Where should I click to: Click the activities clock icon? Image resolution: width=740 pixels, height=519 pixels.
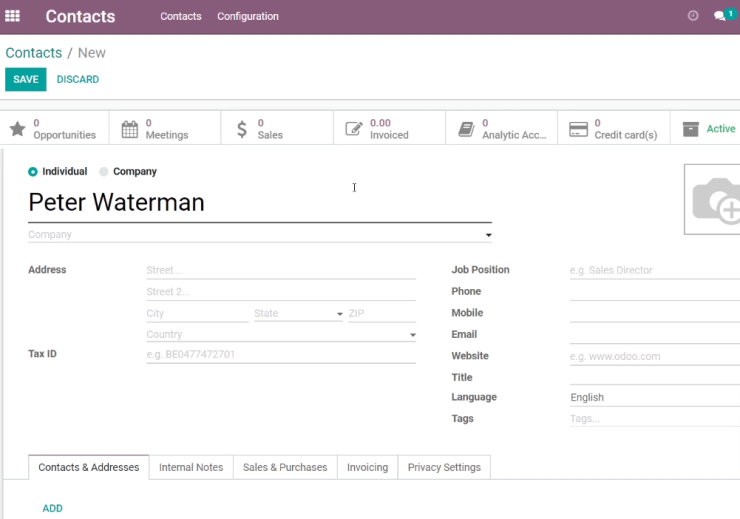(x=693, y=16)
